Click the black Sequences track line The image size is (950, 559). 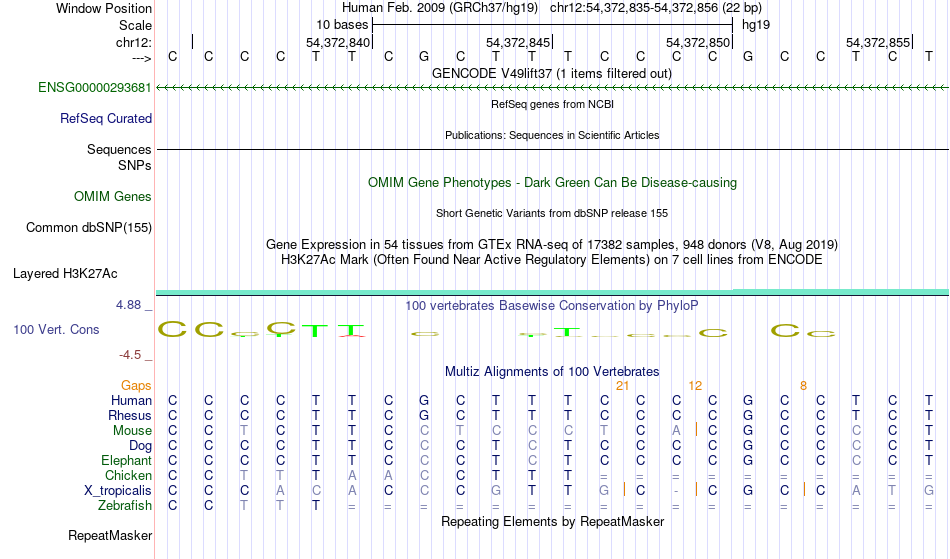point(552,149)
